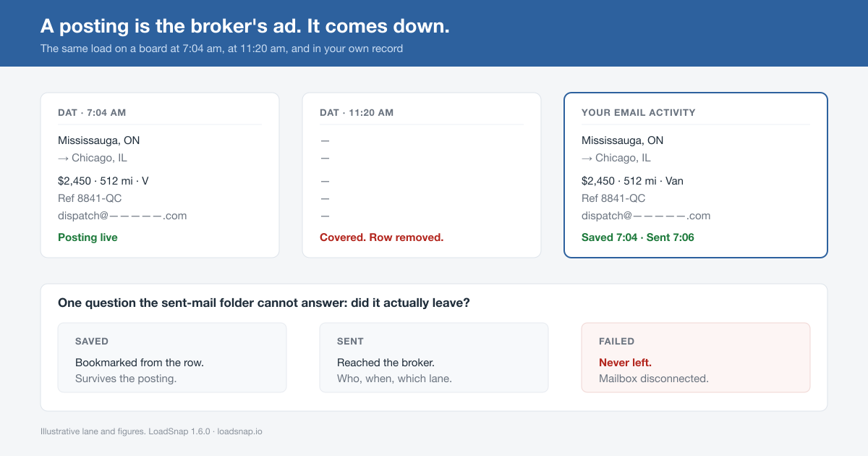Select the SAVED status box
Viewport: 868px width, 456px height.
coord(172,358)
